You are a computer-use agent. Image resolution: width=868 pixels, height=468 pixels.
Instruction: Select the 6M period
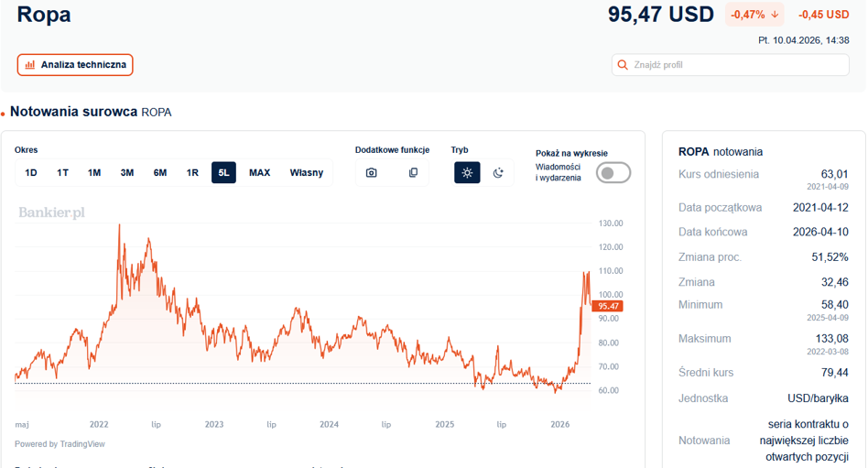tap(160, 173)
